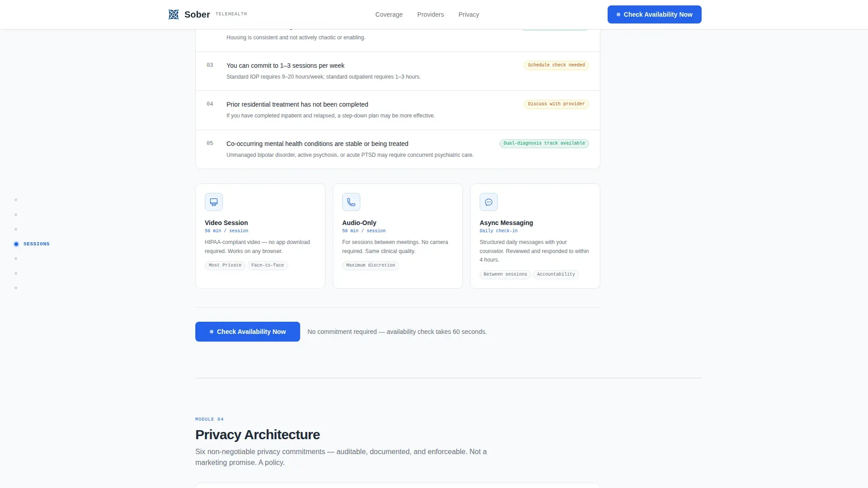Click the number 04 row marker
868x488 pixels.
tap(210, 104)
